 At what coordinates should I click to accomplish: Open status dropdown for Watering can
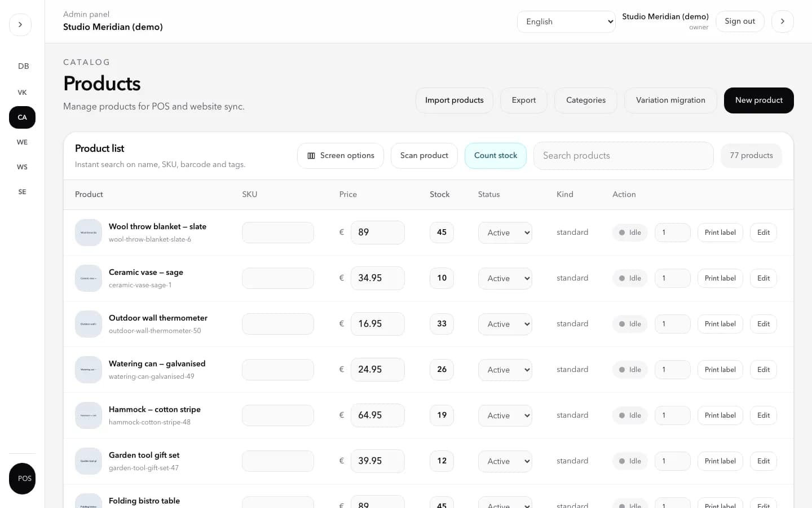[x=505, y=370]
